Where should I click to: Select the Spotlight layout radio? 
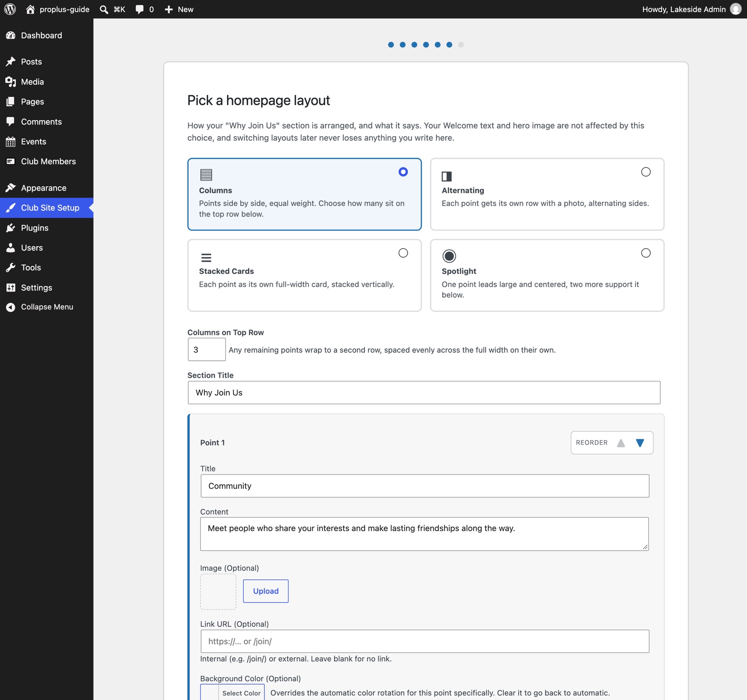646,253
